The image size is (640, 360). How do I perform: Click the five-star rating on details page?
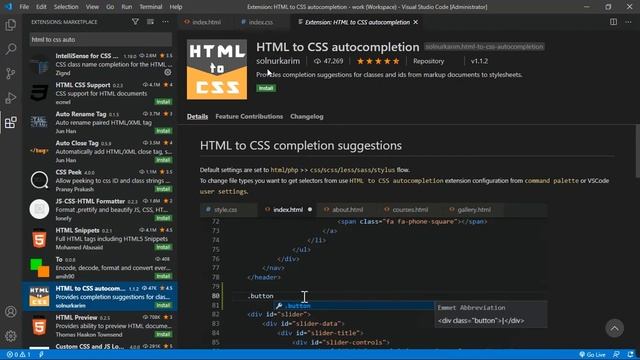tap(378, 61)
